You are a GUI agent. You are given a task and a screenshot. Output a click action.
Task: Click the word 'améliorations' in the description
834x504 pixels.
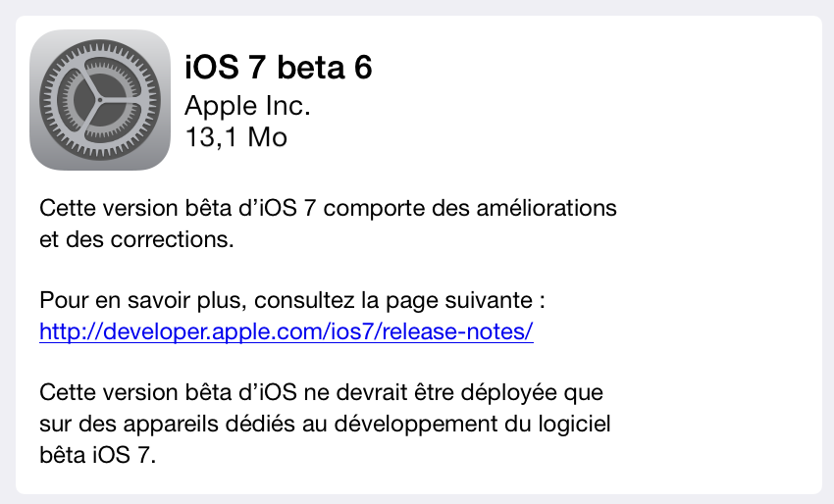(x=547, y=208)
